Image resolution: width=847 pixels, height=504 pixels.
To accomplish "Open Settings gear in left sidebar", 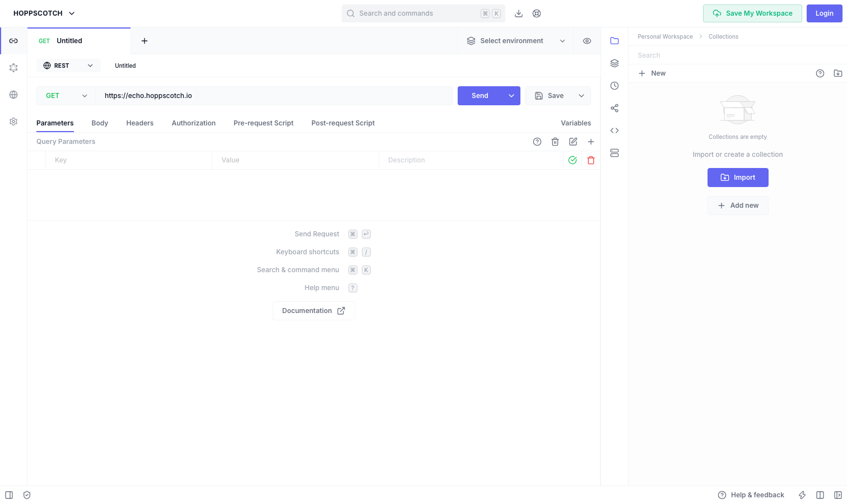I will coord(13,122).
